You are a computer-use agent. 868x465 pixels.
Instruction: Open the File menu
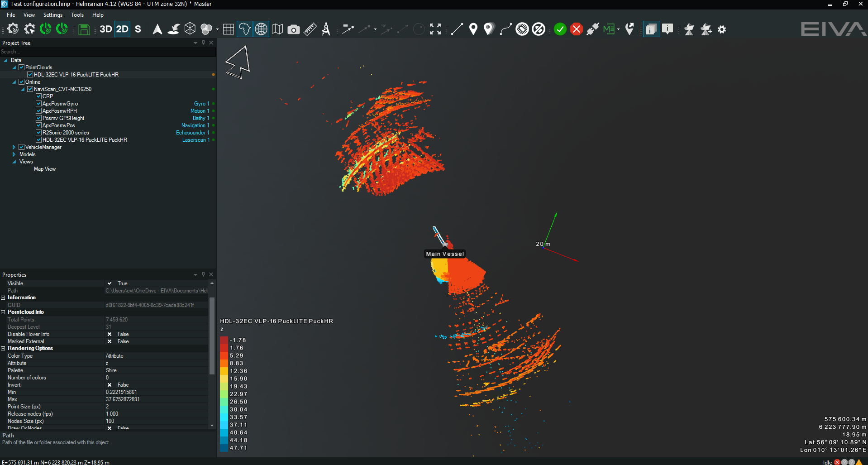(x=11, y=15)
